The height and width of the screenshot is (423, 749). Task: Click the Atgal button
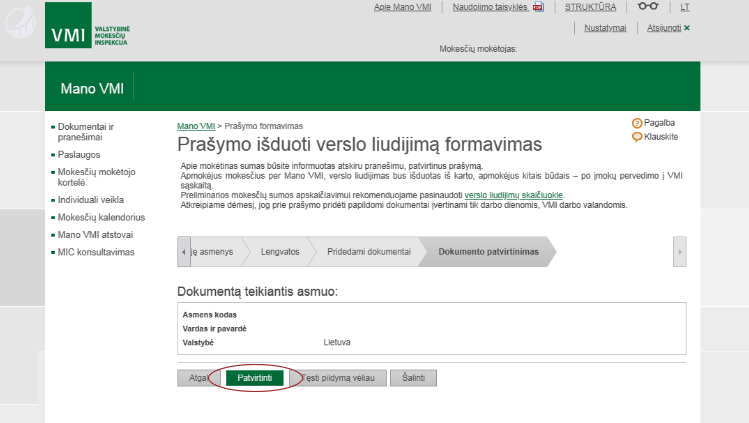197,378
